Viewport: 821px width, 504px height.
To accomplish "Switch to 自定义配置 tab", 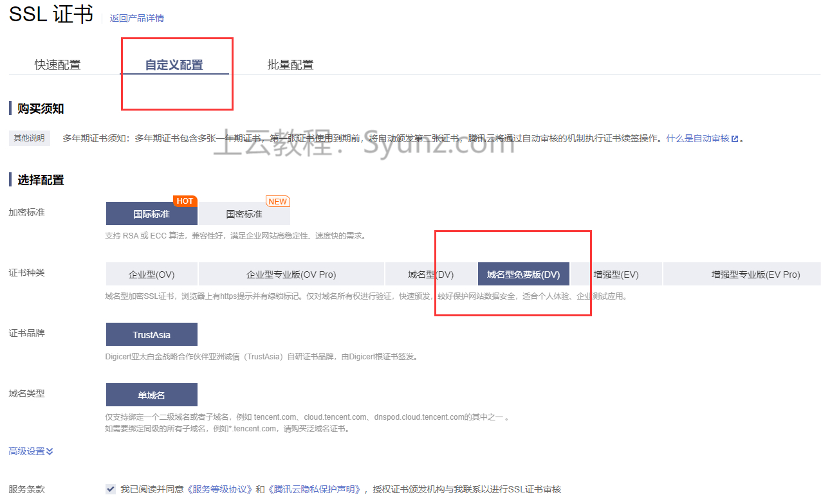I will tap(174, 65).
